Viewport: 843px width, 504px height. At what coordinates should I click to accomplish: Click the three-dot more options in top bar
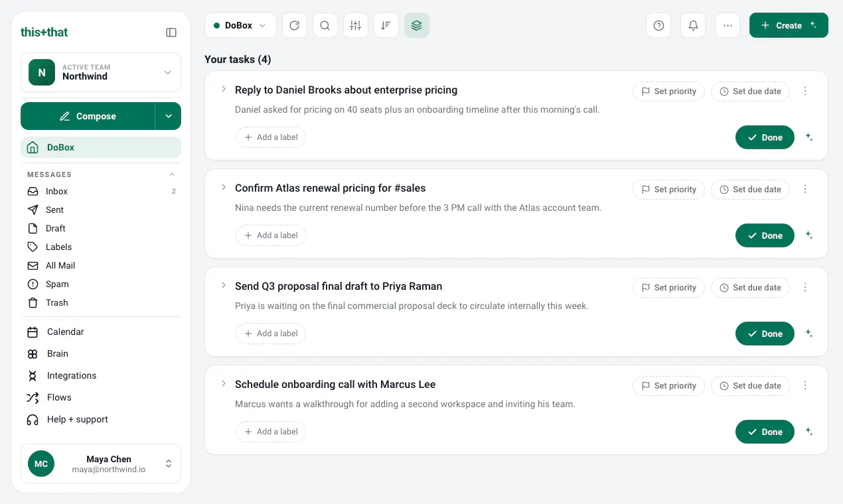[x=728, y=26]
